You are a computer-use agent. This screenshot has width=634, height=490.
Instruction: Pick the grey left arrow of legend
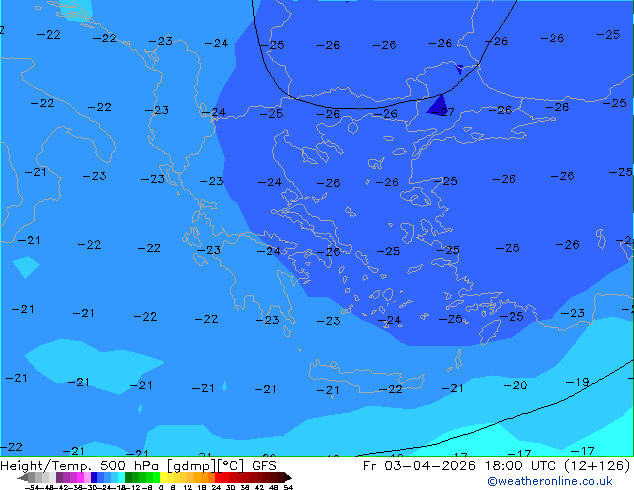[23, 478]
